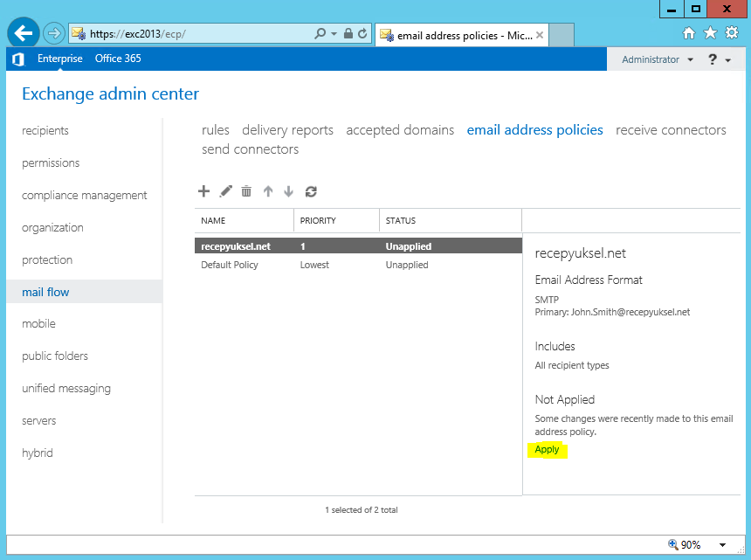Open the hybrid section
Screen dimensions: 751x560
point(38,453)
